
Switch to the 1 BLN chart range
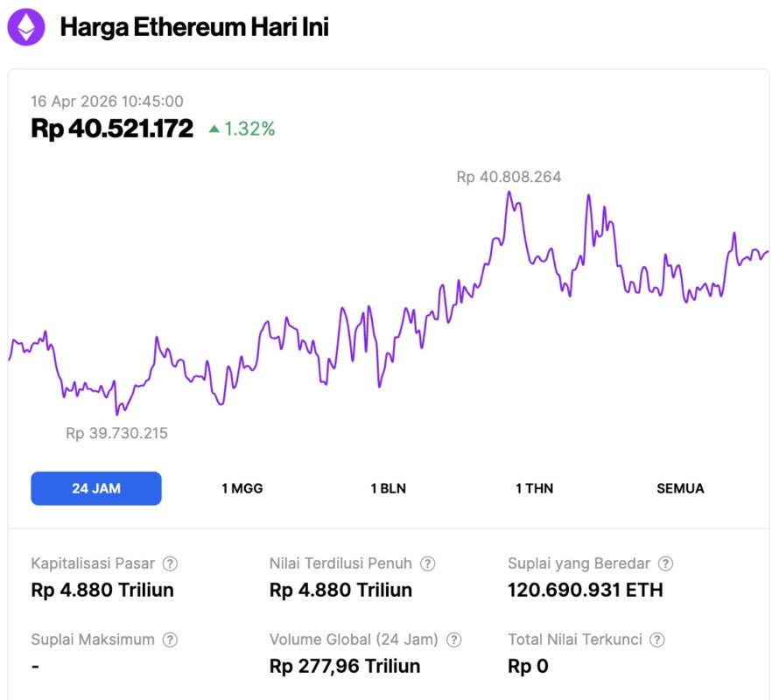[389, 488]
